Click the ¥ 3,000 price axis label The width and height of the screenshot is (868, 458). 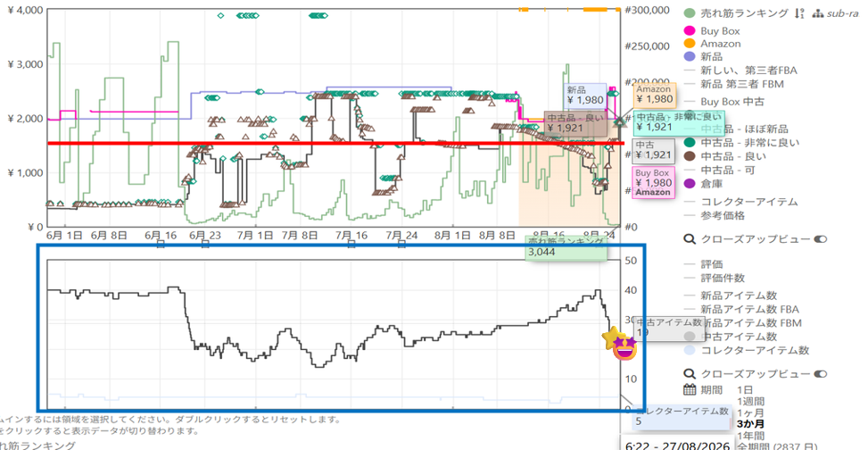25,64
